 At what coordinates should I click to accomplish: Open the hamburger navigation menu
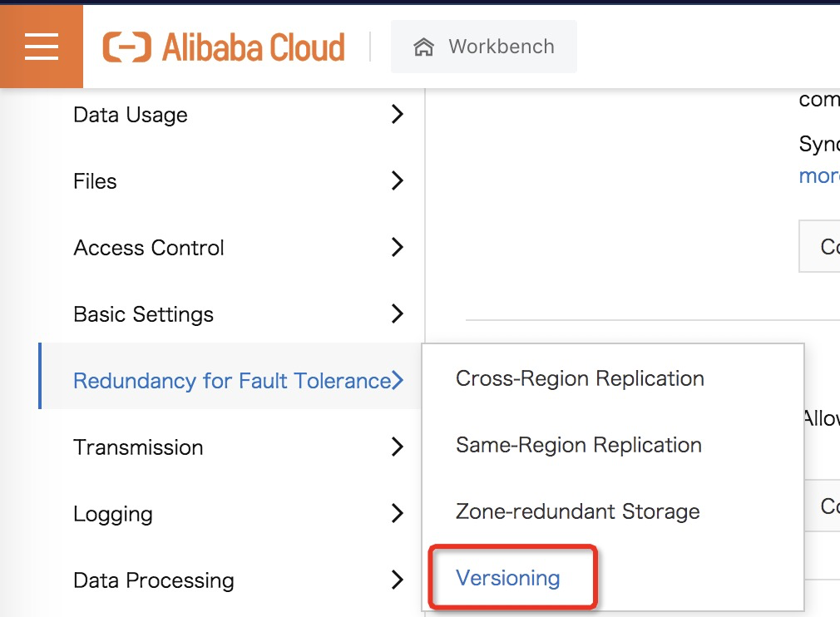[x=42, y=47]
